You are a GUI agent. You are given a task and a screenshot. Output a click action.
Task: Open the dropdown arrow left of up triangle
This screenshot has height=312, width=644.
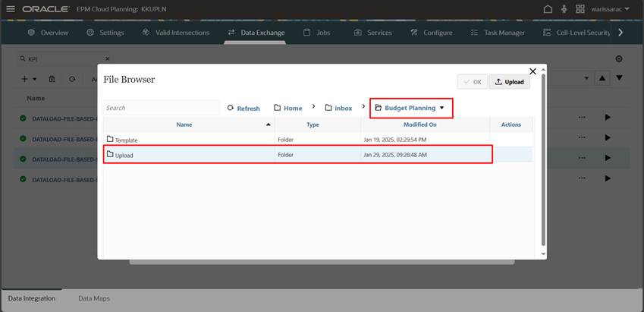click(x=586, y=77)
